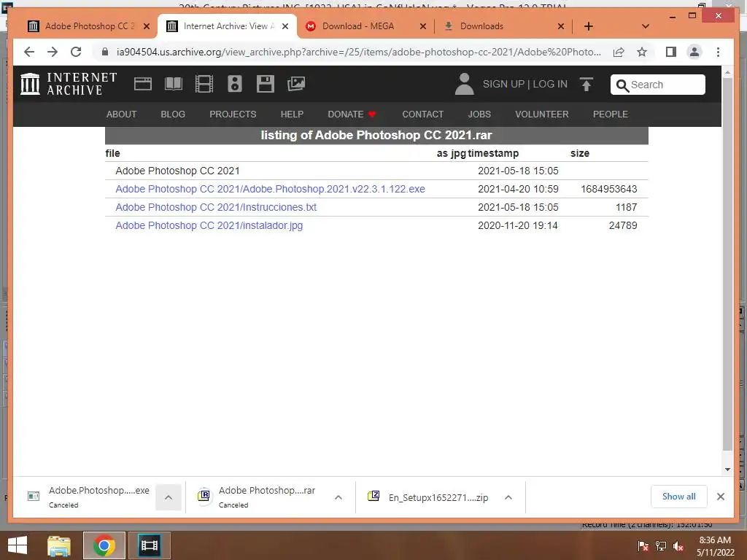
Task: Open the browser side panel
Action: pos(671,52)
